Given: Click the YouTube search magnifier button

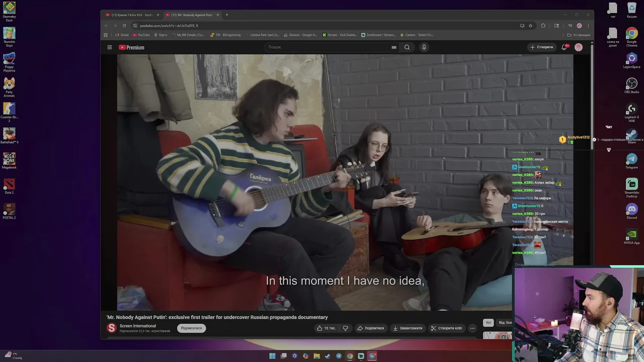Looking at the screenshot, I should (407, 47).
